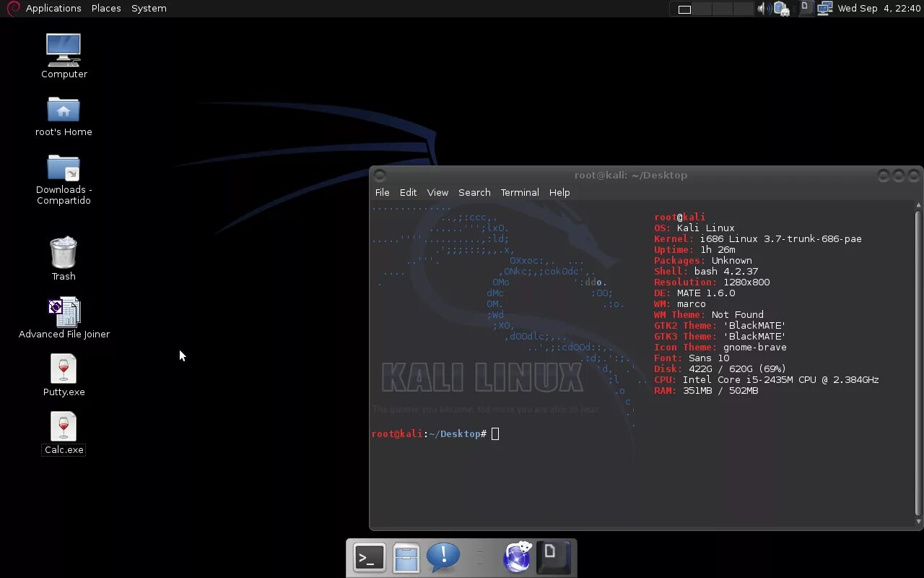Open the terminal File menu
This screenshot has width=924, height=578.
click(382, 192)
